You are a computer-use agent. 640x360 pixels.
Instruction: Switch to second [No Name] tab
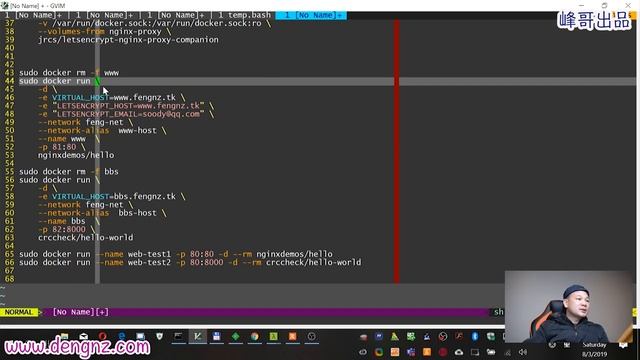coord(105,15)
